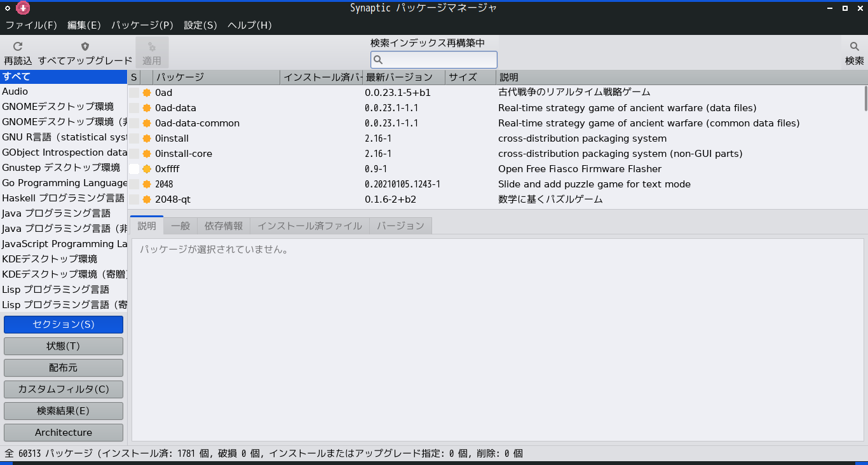Select the KDEデスクトップ環境 section
Viewport: 868px width, 465px height.
click(64, 259)
